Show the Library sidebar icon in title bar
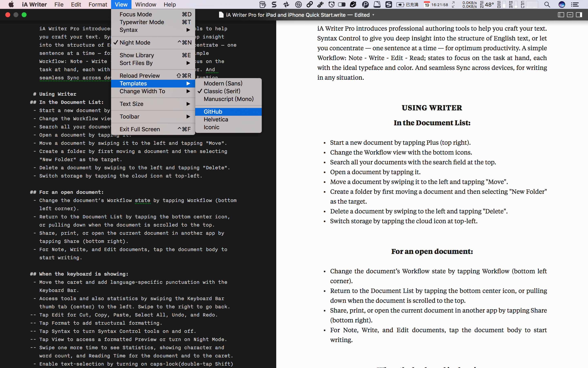The width and height of the screenshot is (588, 368). click(561, 15)
